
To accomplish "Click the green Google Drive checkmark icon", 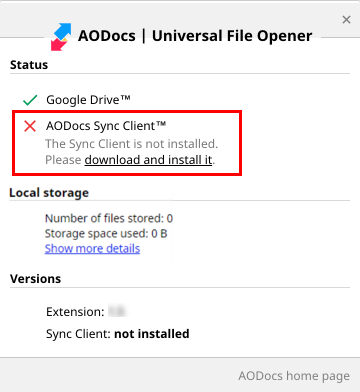I will pos(30,100).
